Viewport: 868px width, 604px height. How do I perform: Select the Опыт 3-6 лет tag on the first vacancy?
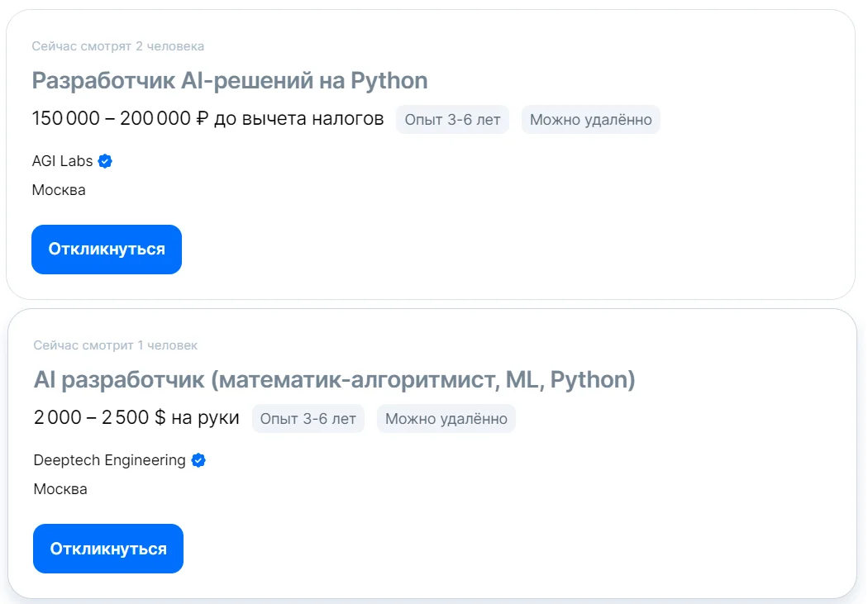click(x=452, y=119)
